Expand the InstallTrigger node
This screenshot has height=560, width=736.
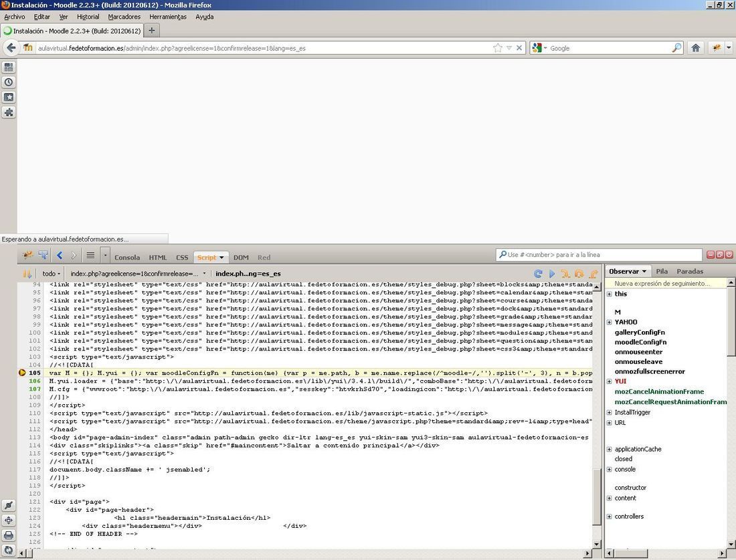coord(609,412)
